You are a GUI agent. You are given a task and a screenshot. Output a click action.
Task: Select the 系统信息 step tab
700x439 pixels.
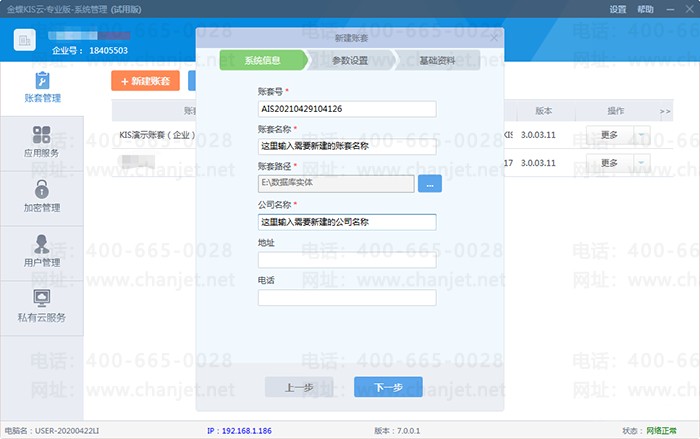(262, 61)
